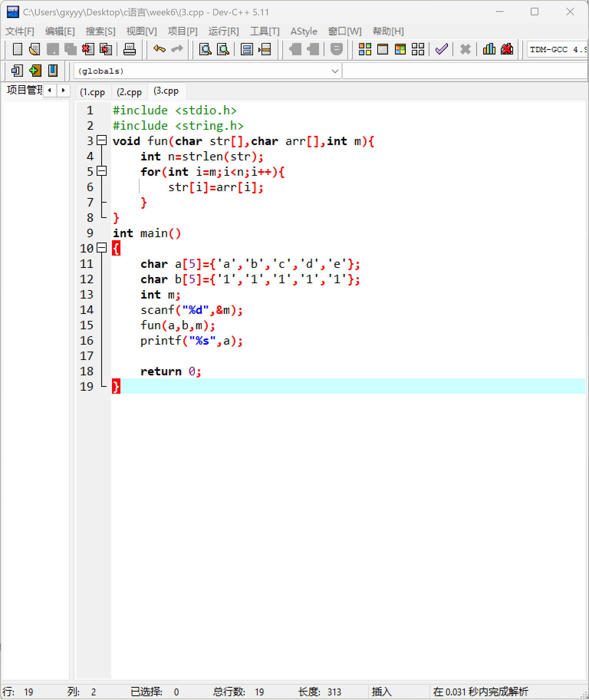This screenshot has height=700, width=589.
Task: Click the Goto Function icon
Action: tap(247, 49)
